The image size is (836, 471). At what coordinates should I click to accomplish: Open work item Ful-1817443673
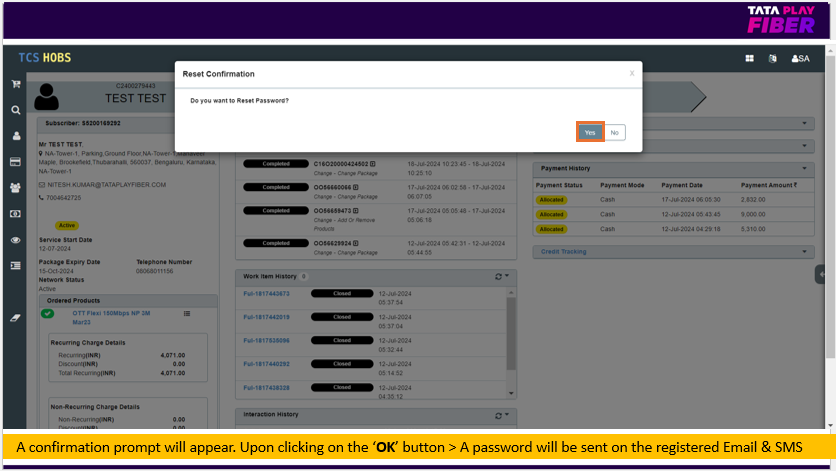(267, 293)
